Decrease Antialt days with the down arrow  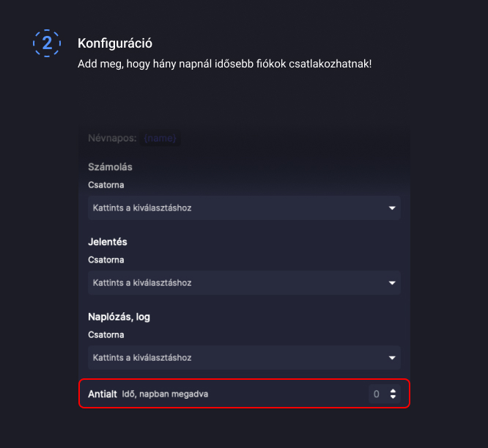(393, 397)
